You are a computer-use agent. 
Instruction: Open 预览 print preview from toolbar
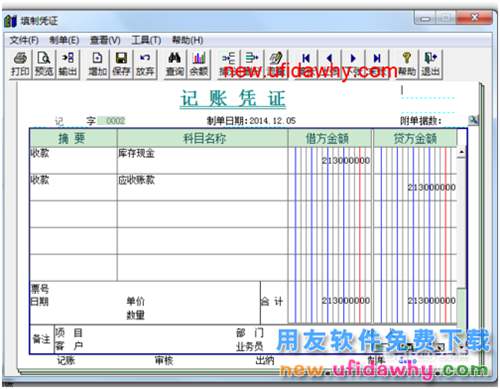[x=44, y=64]
